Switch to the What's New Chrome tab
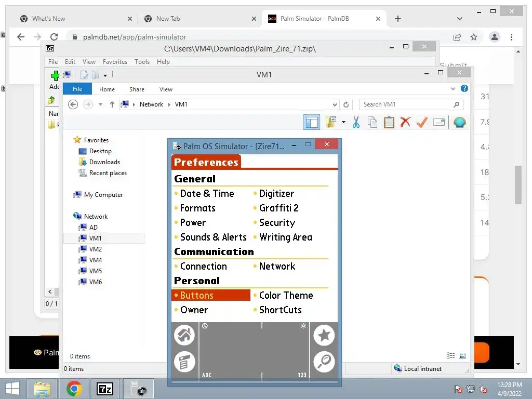The width and height of the screenshot is (532, 399). [48, 19]
